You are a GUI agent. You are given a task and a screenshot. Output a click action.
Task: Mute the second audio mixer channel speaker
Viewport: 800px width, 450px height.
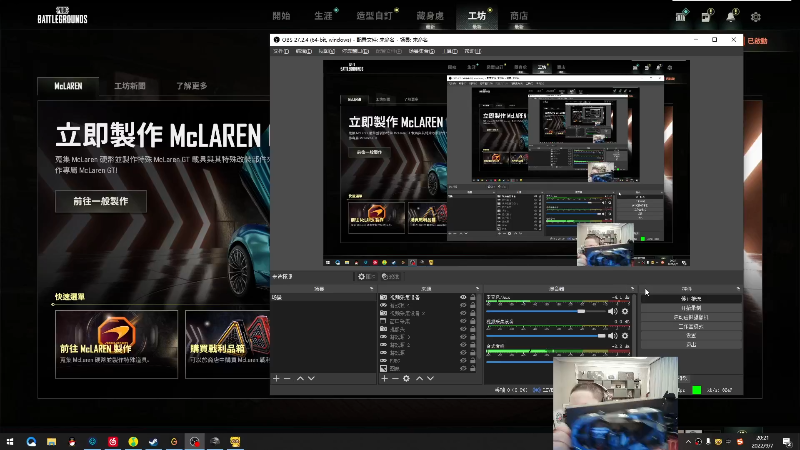pyautogui.click(x=612, y=336)
